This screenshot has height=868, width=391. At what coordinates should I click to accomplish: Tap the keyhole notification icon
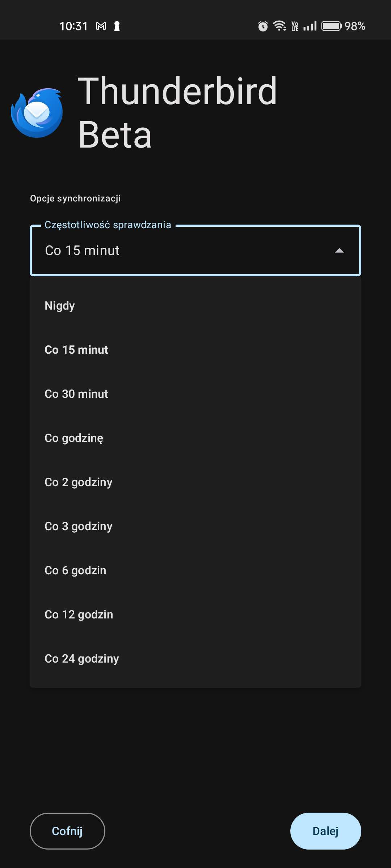[117, 26]
